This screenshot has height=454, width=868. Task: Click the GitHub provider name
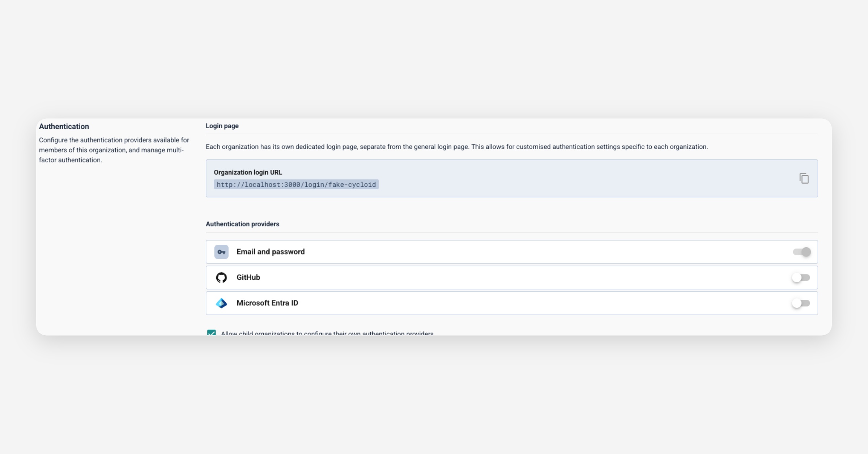tap(248, 278)
